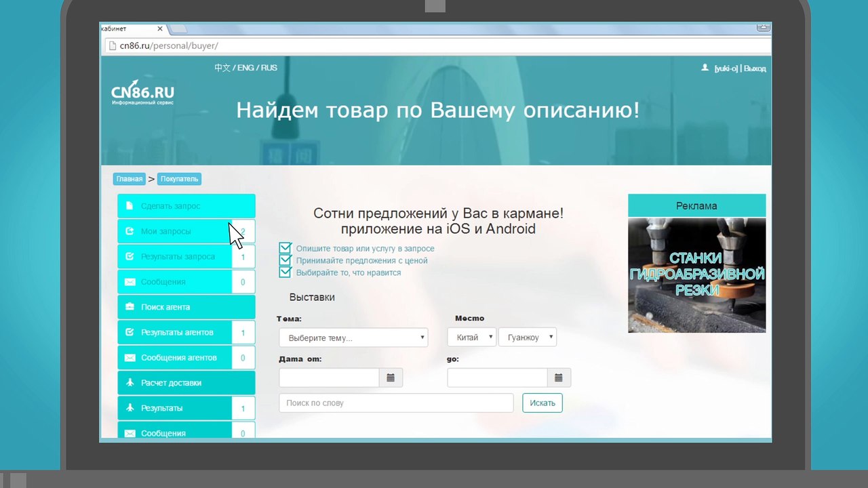Viewport: 868px width, 488px height.
Task: Click the text Принимайте предложения с ценой
Action: point(361,260)
